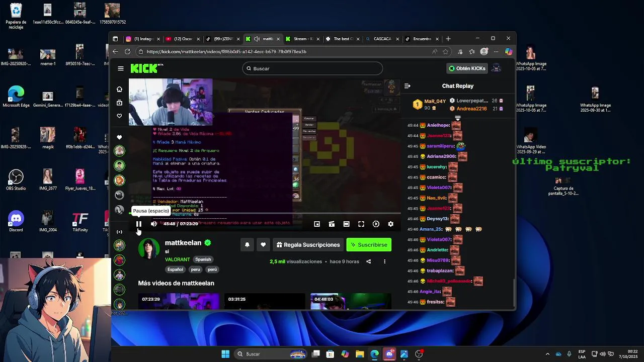Follow mattkeelan with the heart button

pos(263,245)
